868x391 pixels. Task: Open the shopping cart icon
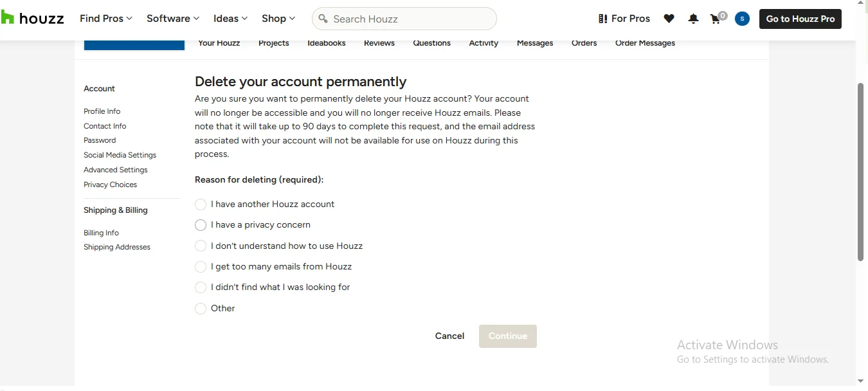coord(716,19)
